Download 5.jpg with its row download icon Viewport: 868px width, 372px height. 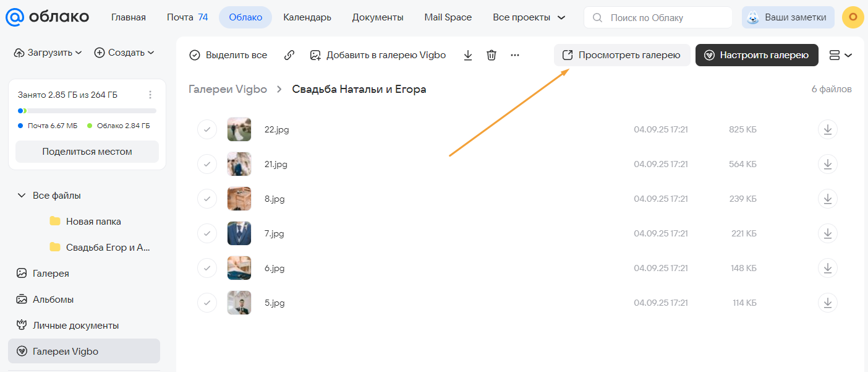[827, 303]
